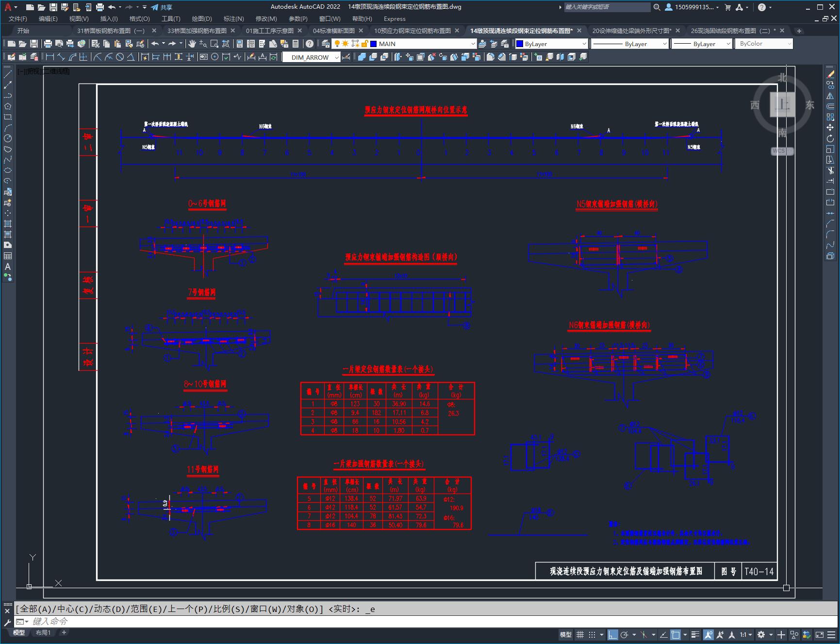Image resolution: width=840 pixels, height=644 pixels.
Task: Close the 33桥面加强钢筋布置图 tab
Action: [233, 31]
